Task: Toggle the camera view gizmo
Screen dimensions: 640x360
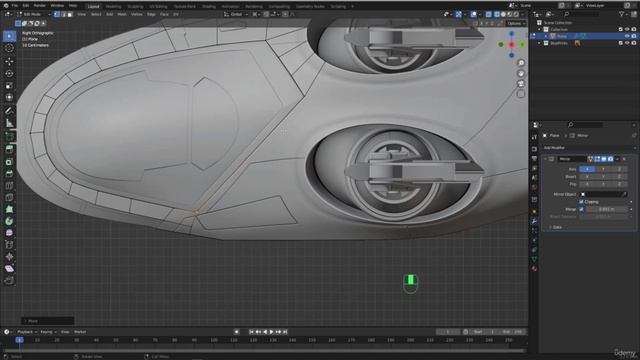Action: tap(521, 84)
